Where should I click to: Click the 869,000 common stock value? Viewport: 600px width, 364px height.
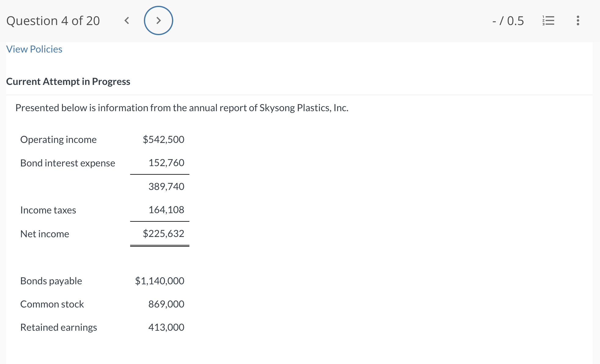pyautogui.click(x=166, y=304)
